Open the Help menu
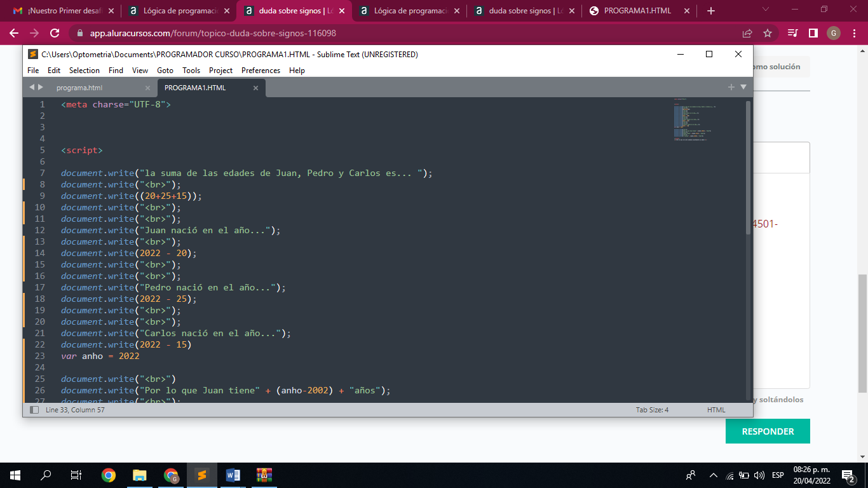This screenshot has height=488, width=868. 297,71
